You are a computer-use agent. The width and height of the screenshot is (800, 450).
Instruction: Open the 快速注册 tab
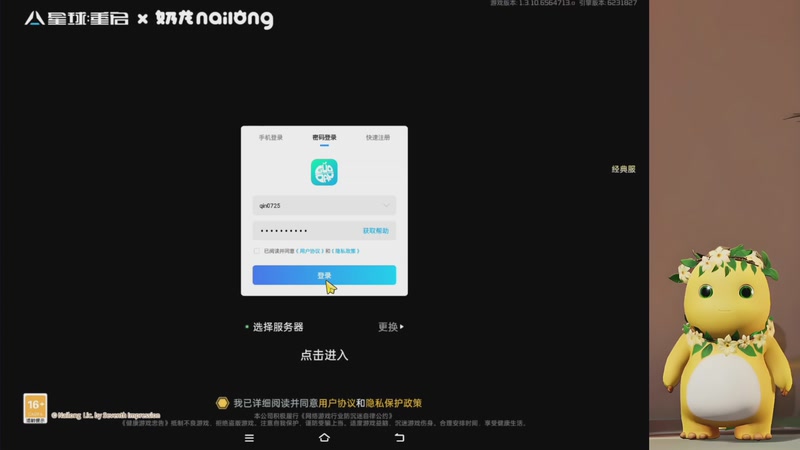click(x=378, y=138)
